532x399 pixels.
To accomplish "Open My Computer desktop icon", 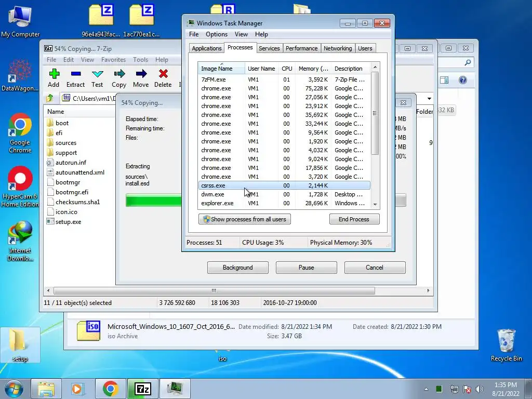I will pos(20,21).
